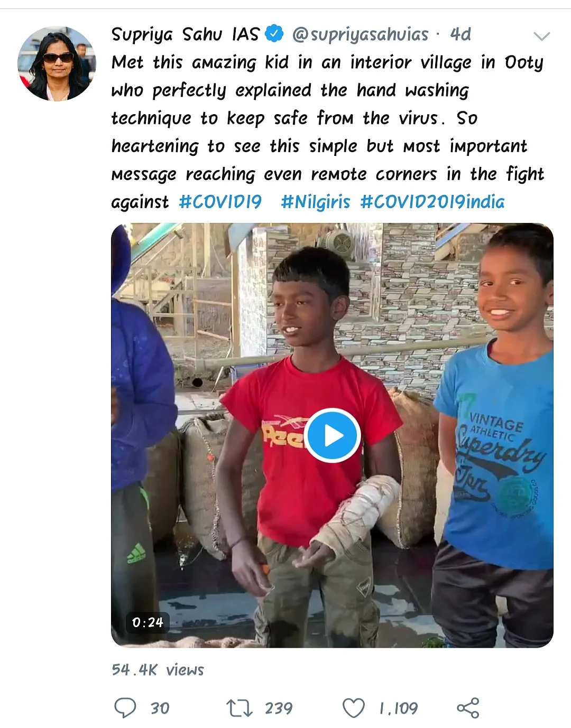Open the share icon menu
The image size is (571, 728).
[x=468, y=708]
